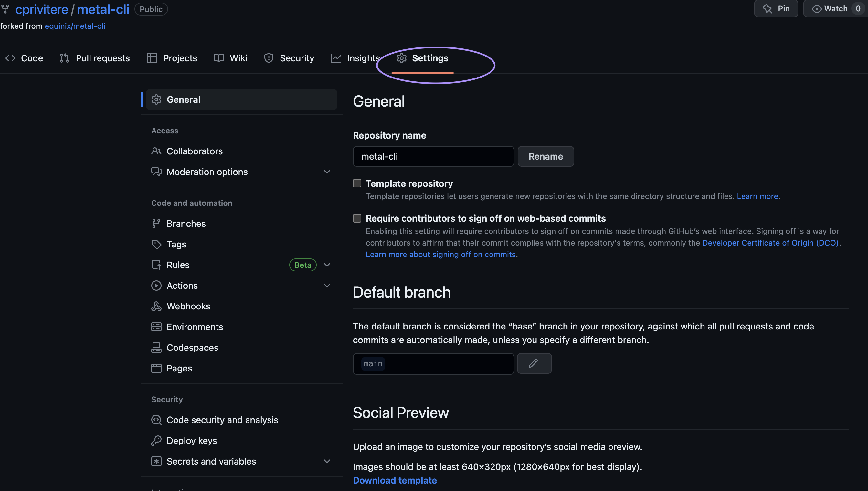The image size is (868, 491).
Task: Click the Deploy keys key icon
Action: click(156, 440)
